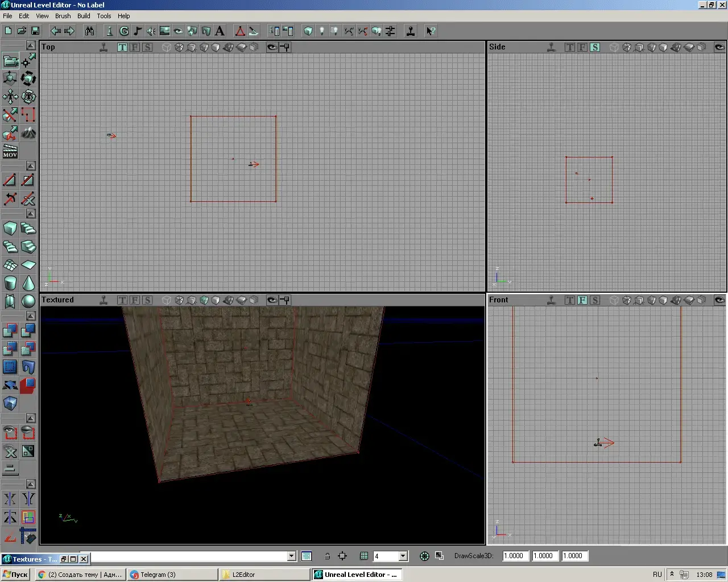Click the Deintersect brush tool
This screenshot has height=582, width=728.
(x=28, y=349)
